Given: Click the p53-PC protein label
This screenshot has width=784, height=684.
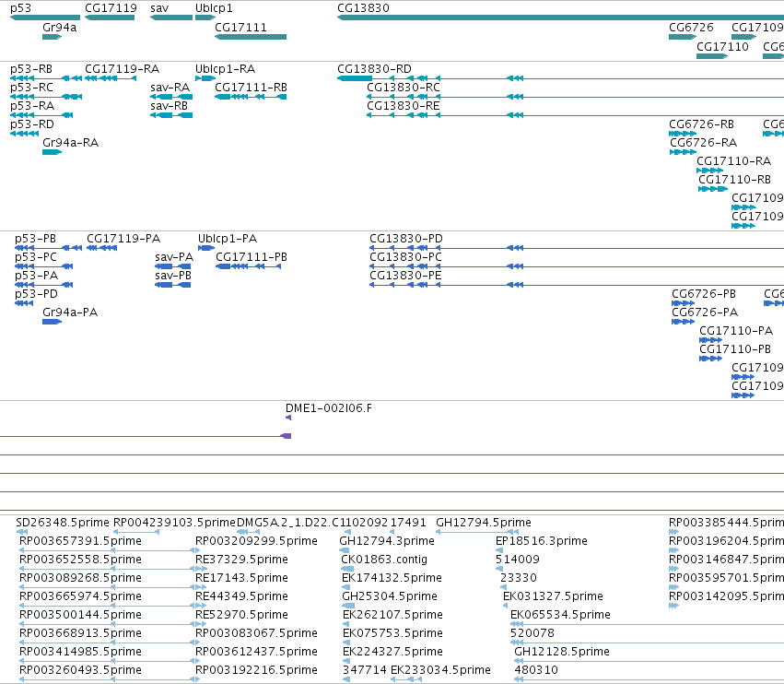Looking at the screenshot, I should [36, 257].
